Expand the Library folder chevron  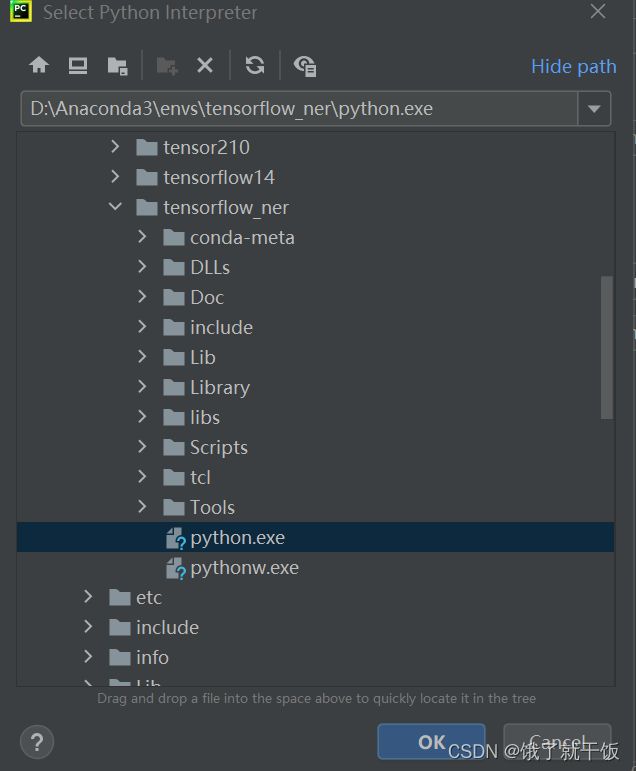pos(142,386)
